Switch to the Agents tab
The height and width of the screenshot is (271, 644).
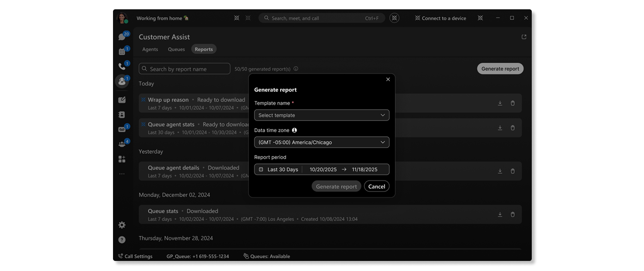pos(150,49)
